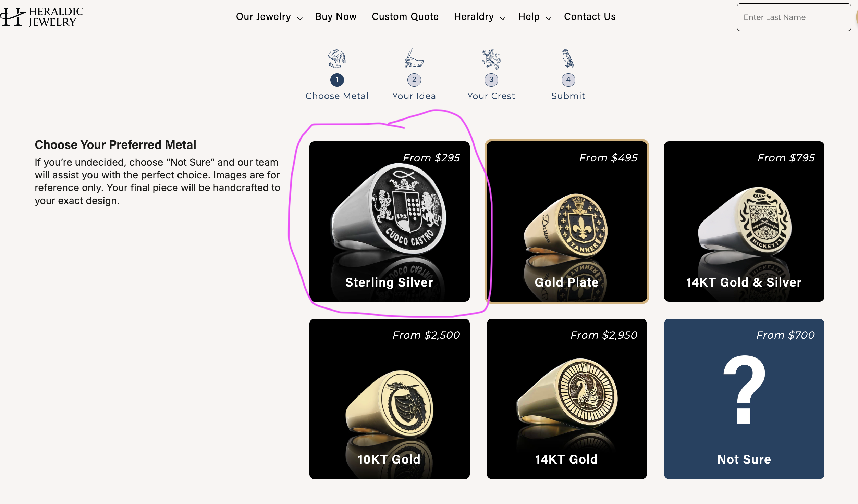858x504 pixels.
Task: Click the Heraldic Jewelry logo
Action: 42,17
